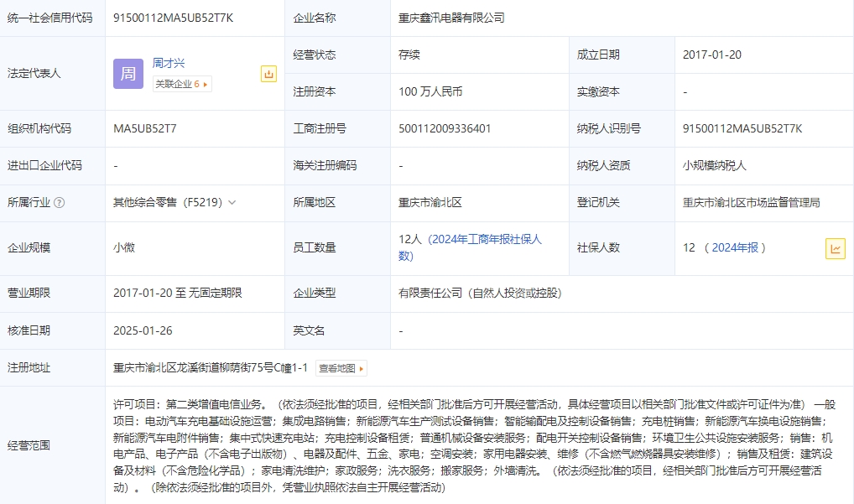
Task: Click the taxpayer ID value beside 纳税人识别号
Action: (x=742, y=129)
